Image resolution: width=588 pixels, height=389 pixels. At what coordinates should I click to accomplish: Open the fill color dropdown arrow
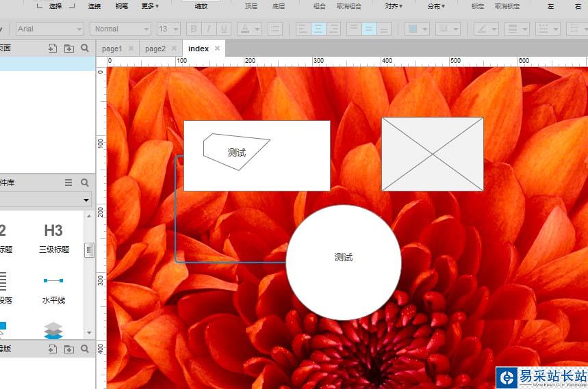(x=425, y=29)
